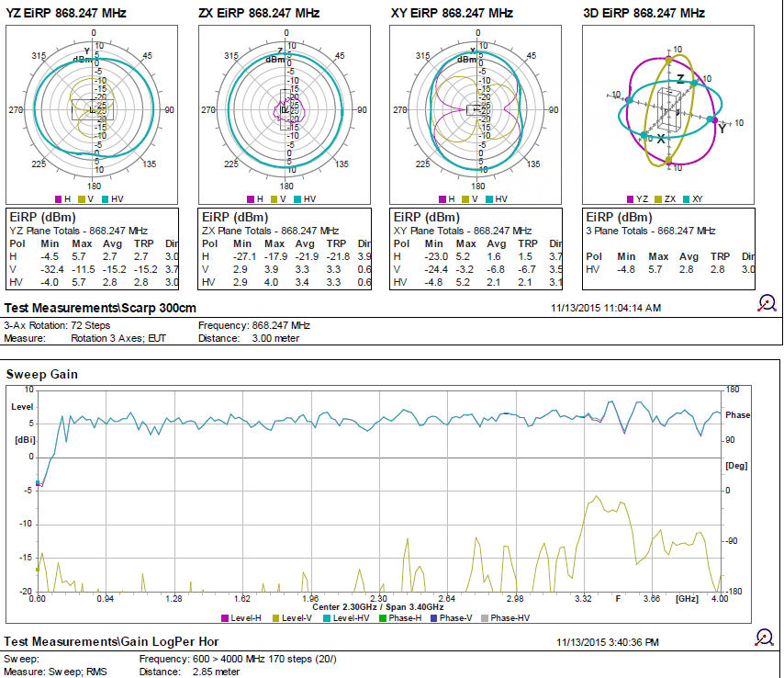Click the -27.1 Min value in ZX table
The image size is (784, 678).
pyautogui.click(x=244, y=256)
